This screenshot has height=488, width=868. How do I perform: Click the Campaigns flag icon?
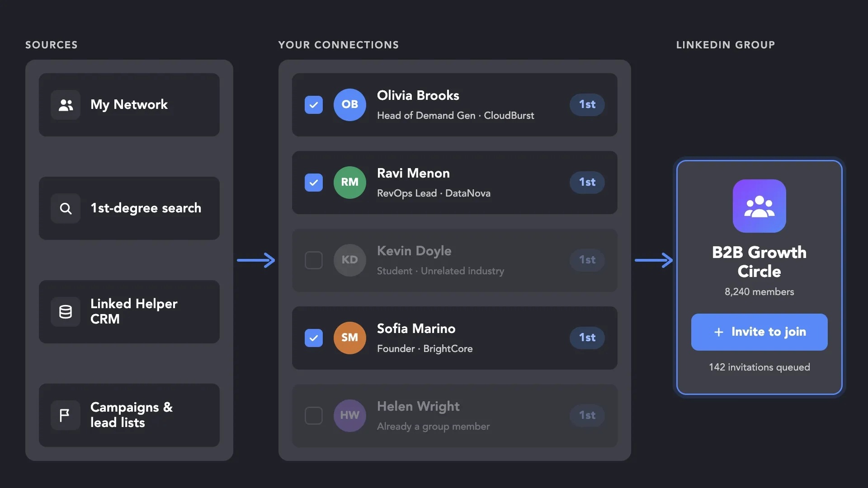click(66, 415)
